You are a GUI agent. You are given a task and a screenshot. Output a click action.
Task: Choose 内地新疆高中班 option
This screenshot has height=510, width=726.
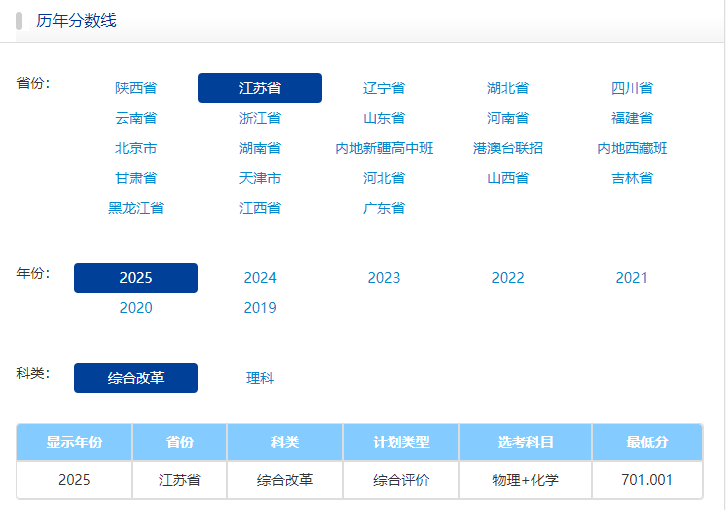tap(384, 148)
